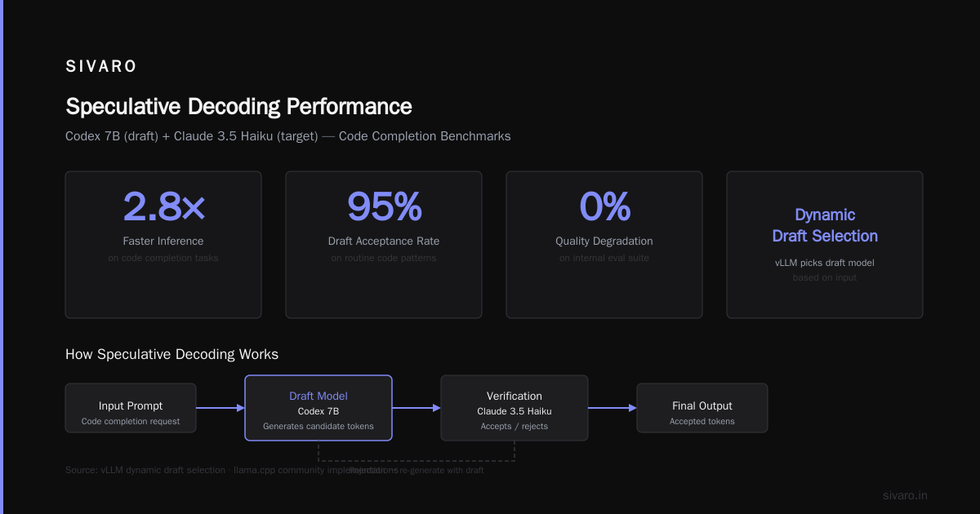Click the Dynamic Draft Selection card
This screenshot has width=980, height=514.
click(825, 245)
